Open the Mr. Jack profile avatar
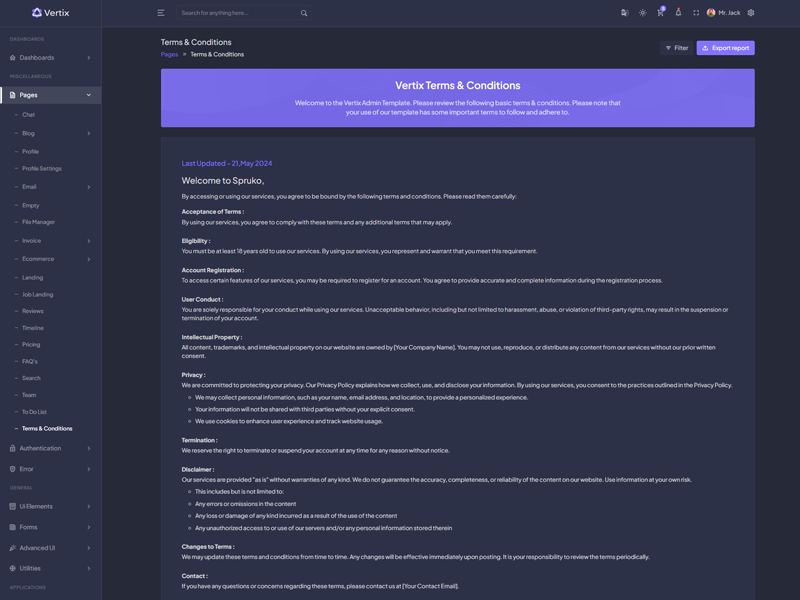The height and width of the screenshot is (600, 800). tap(711, 13)
